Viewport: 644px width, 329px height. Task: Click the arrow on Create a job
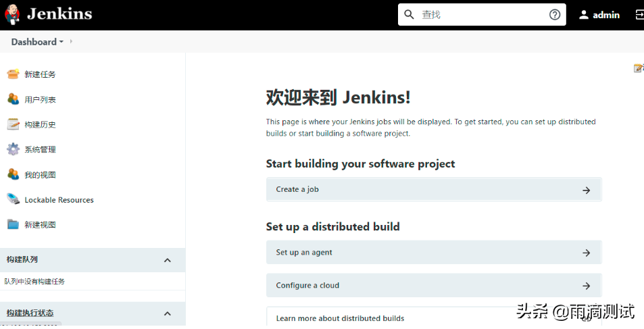(586, 190)
